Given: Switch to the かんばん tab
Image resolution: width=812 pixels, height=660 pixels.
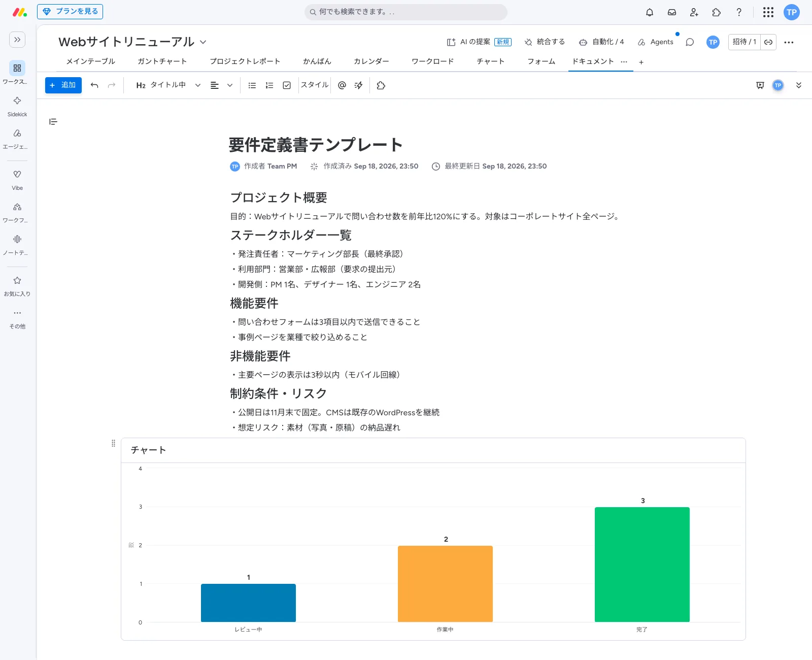Looking at the screenshot, I should tap(317, 61).
